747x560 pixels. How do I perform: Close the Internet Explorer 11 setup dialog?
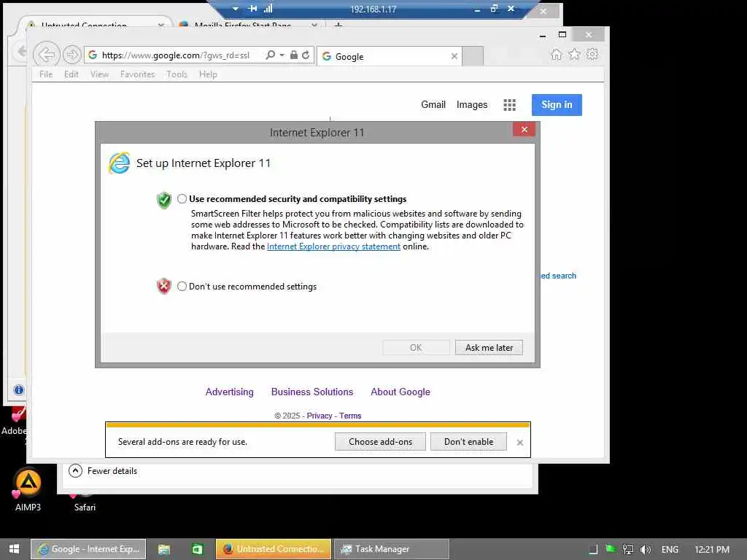tap(524, 130)
